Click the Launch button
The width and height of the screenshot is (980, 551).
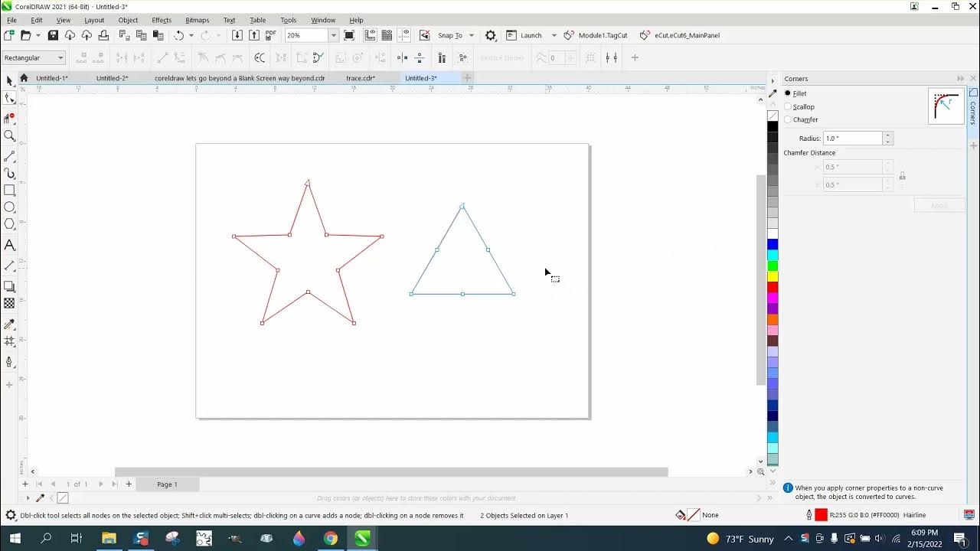(524, 35)
